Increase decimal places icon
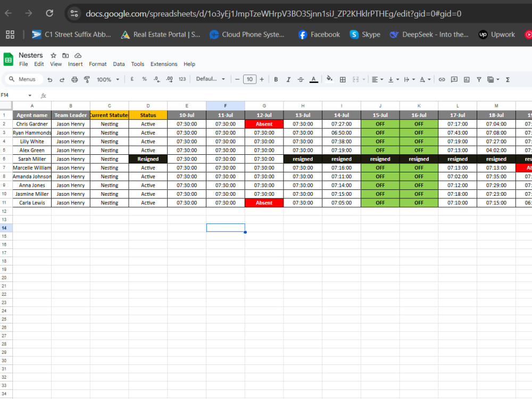The image size is (532, 399). (x=169, y=79)
